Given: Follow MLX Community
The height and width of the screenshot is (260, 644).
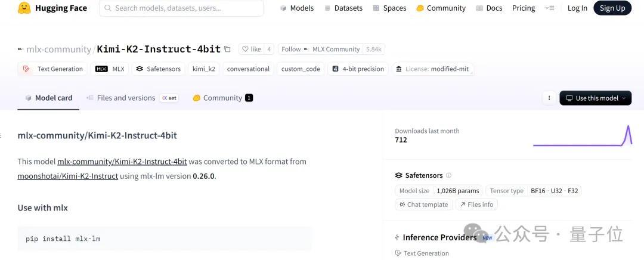Looking at the screenshot, I should tap(320, 49).
